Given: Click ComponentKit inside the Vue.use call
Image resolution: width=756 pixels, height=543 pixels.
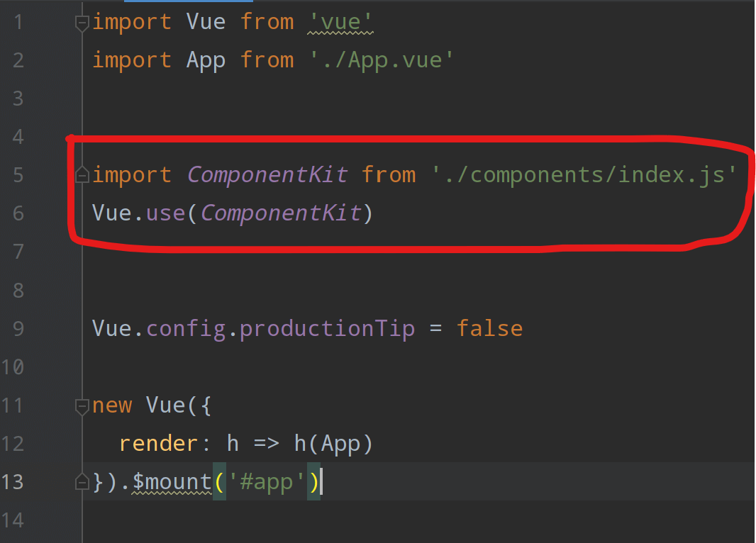Looking at the screenshot, I should point(281,213).
